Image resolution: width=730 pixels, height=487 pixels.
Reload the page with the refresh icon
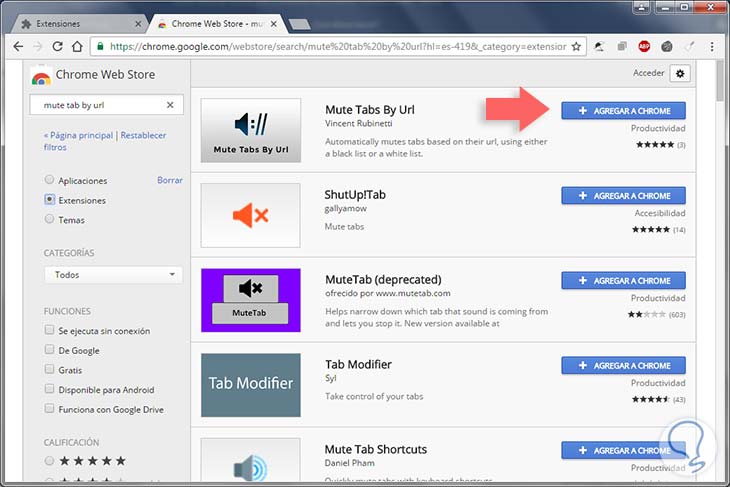point(57,47)
